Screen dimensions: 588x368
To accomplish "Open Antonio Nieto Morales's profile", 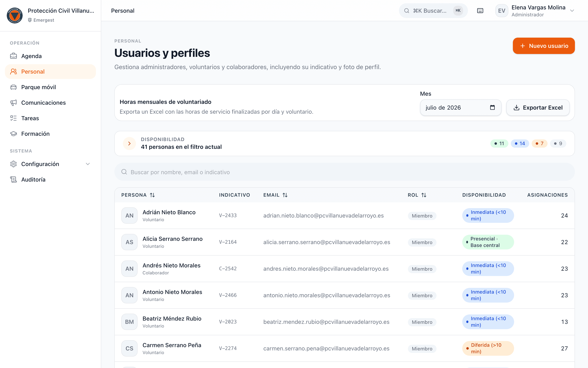I will (x=172, y=292).
